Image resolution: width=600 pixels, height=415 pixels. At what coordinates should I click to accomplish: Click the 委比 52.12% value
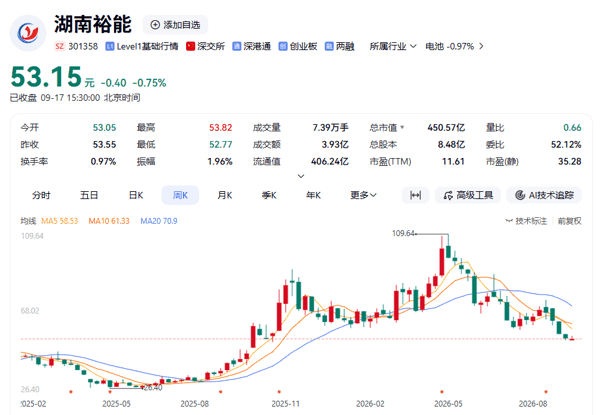(566, 144)
